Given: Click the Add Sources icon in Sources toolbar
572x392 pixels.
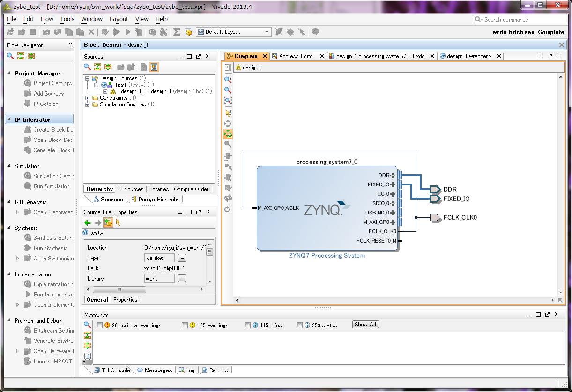Looking at the screenshot, I should coord(131,67).
